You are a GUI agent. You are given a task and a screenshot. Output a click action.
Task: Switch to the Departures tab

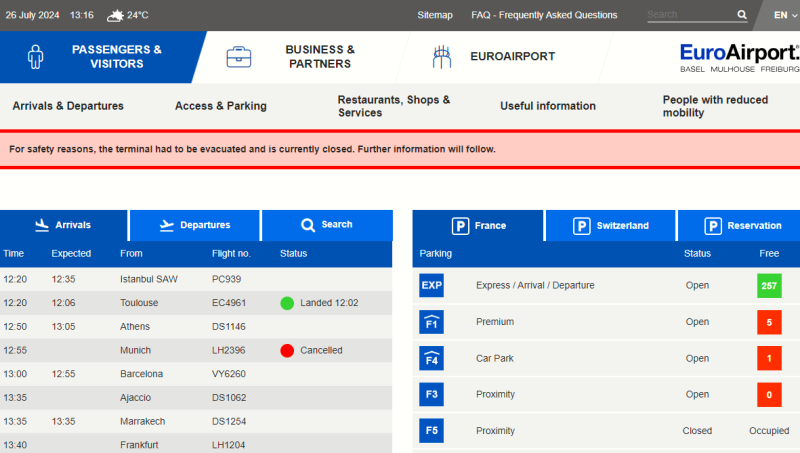(x=195, y=225)
